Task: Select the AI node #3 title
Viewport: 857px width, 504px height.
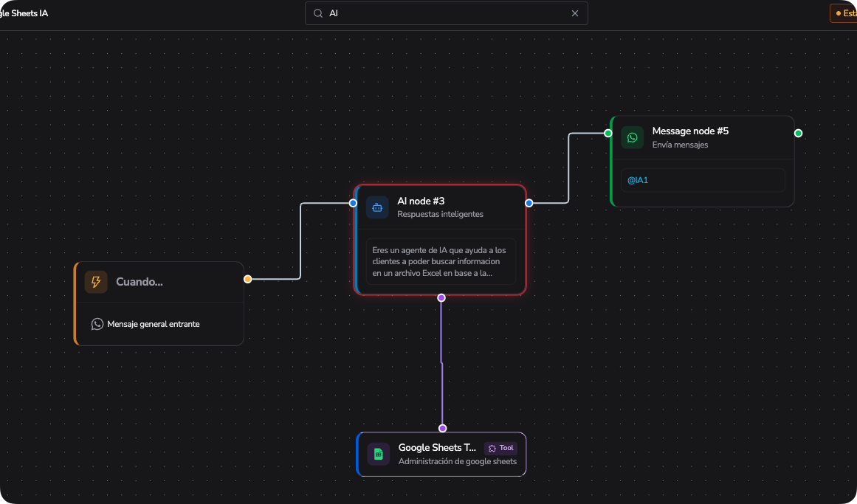Action: tap(421, 201)
